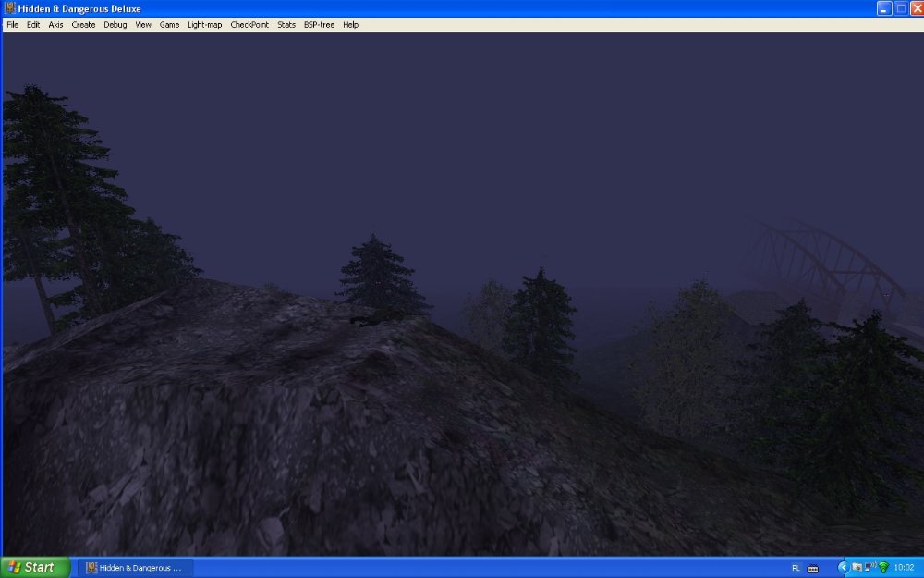Open the Game menu
Screen dimensions: 924x578
(169, 25)
